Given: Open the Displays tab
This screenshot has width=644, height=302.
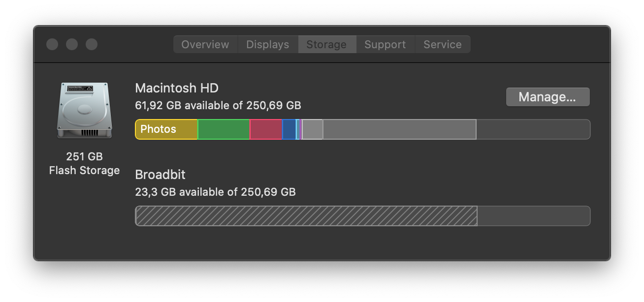Looking at the screenshot, I should [x=267, y=44].
